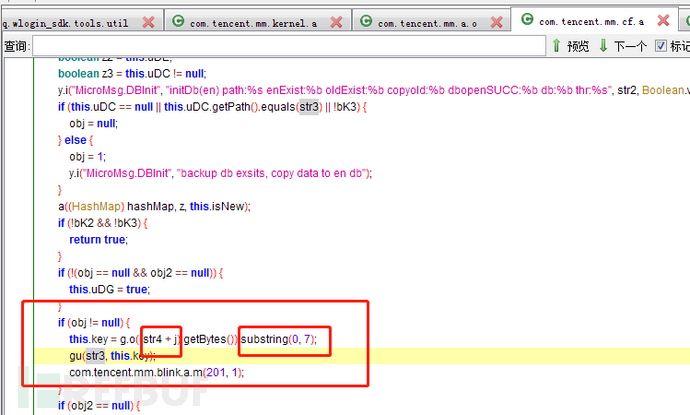Click the 下一个 next button label

pyautogui.click(x=630, y=46)
